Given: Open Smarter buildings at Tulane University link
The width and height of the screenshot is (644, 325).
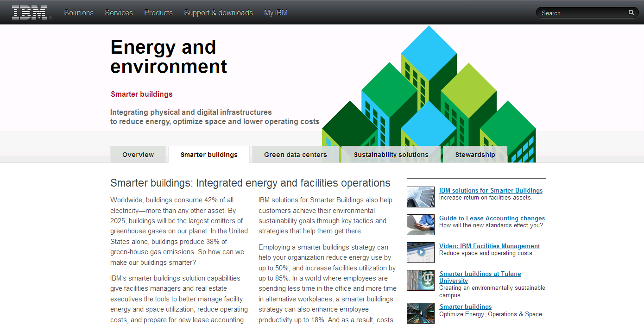Looking at the screenshot, I should (480, 277).
